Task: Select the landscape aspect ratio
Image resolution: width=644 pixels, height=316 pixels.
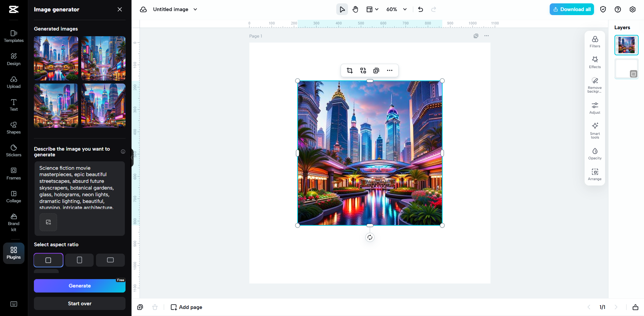Action: point(110,260)
